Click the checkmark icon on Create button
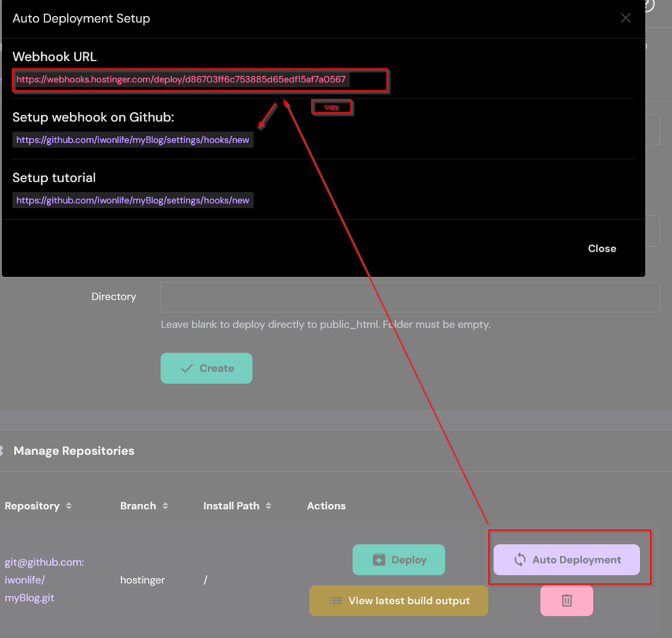 coord(187,368)
